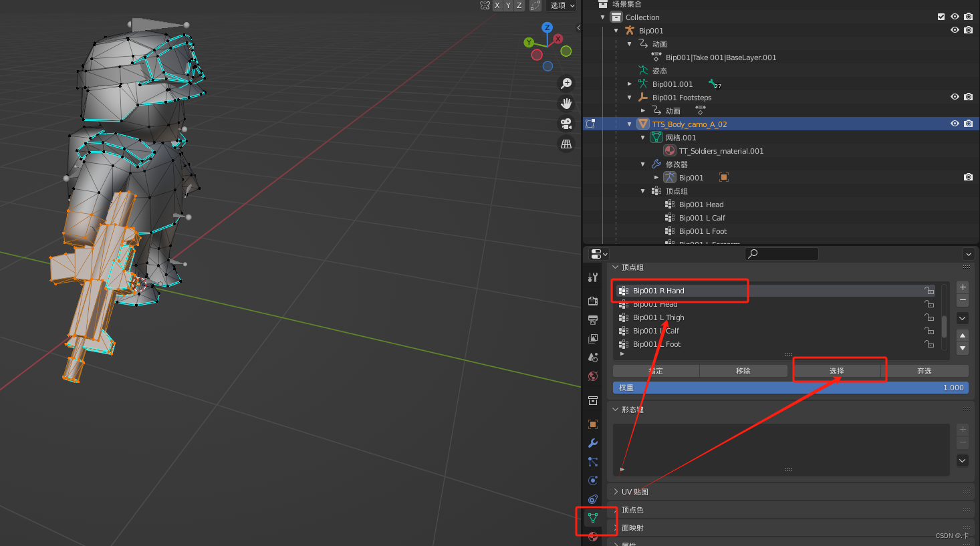Click the properties search field
Screen dimensions: 980x546
(x=782, y=254)
